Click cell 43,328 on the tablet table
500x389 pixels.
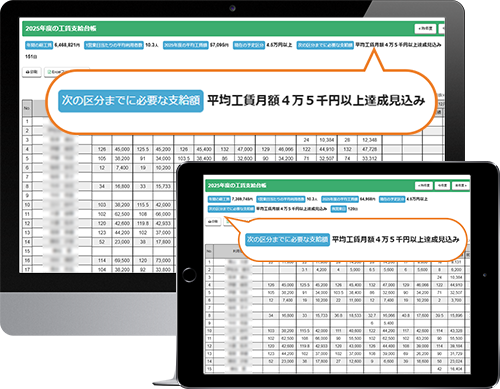pyautogui.click(x=456, y=331)
